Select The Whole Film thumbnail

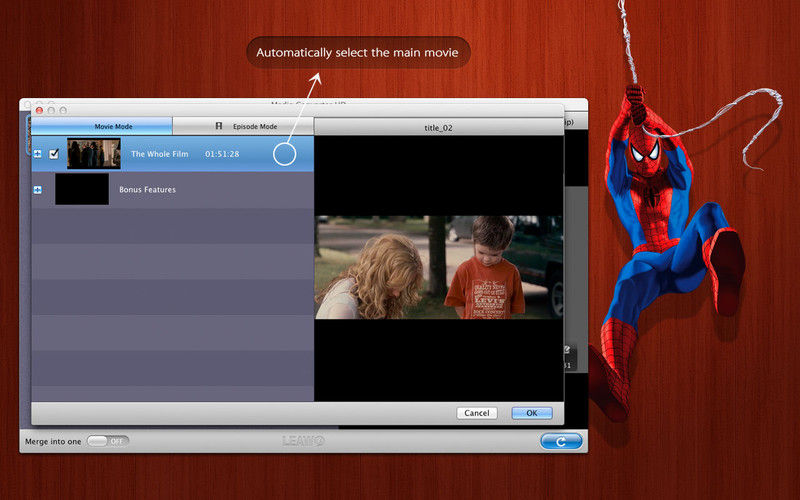pyautogui.click(x=94, y=154)
